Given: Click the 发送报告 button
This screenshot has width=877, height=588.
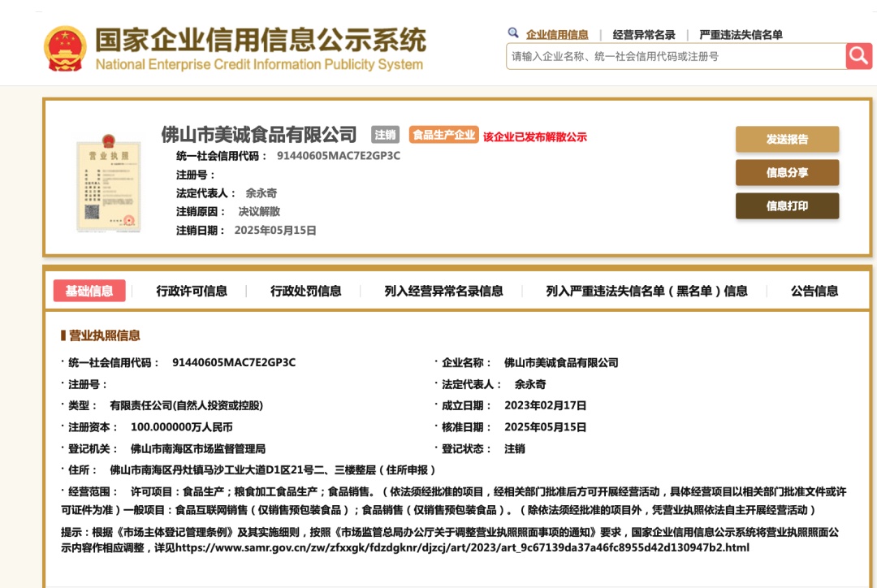Looking at the screenshot, I should [787, 139].
